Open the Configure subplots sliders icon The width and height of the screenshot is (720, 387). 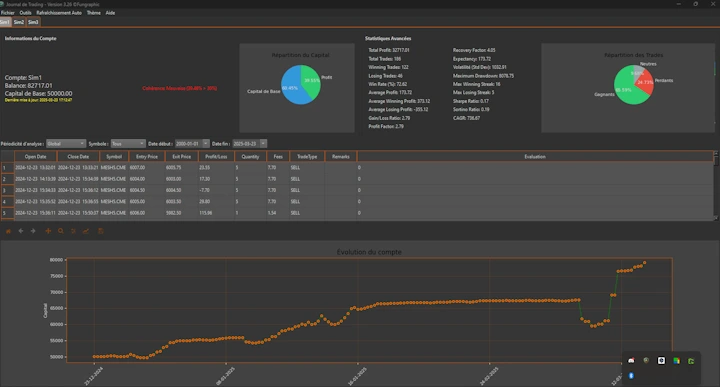[73, 231]
